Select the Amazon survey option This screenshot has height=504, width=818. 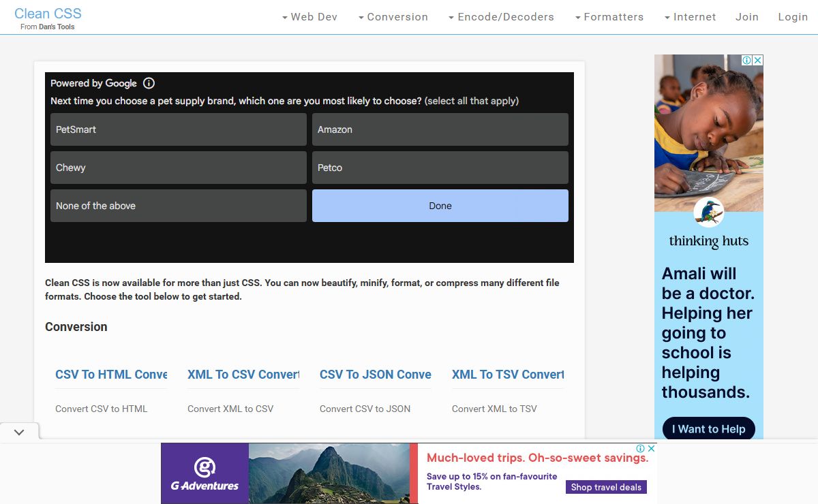(440, 129)
